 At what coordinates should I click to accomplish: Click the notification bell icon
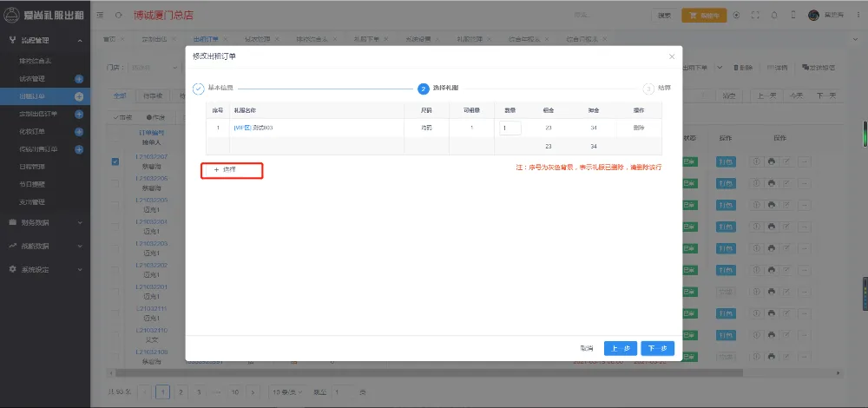pyautogui.click(x=773, y=15)
